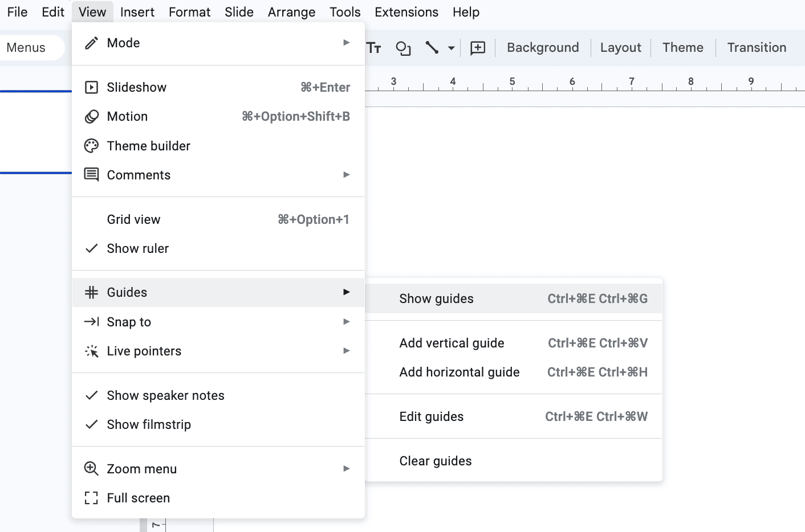Select the Full screen icon

click(x=92, y=498)
